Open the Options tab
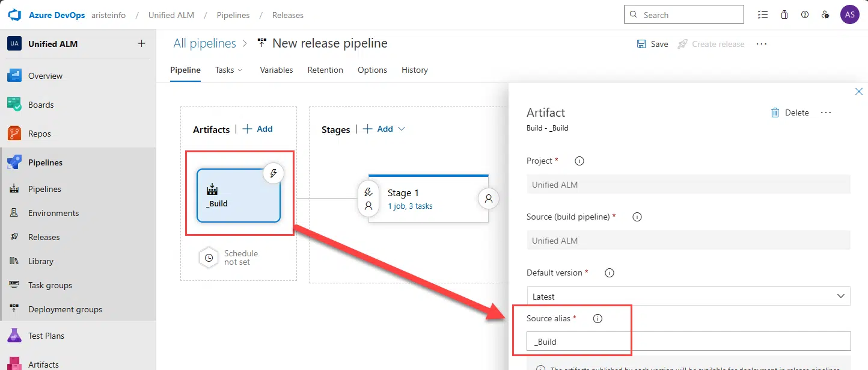Viewport: 868px width, 370px height. (371, 70)
